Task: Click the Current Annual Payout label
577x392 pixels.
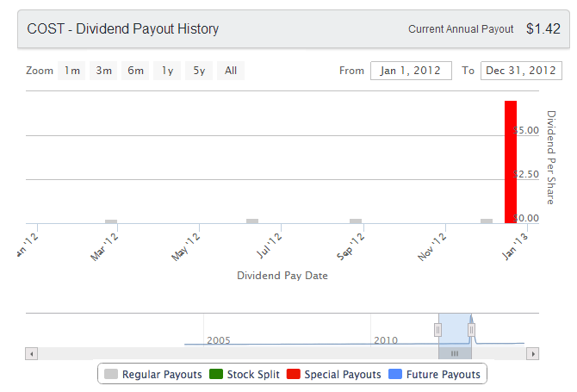Action: (461, 29)
